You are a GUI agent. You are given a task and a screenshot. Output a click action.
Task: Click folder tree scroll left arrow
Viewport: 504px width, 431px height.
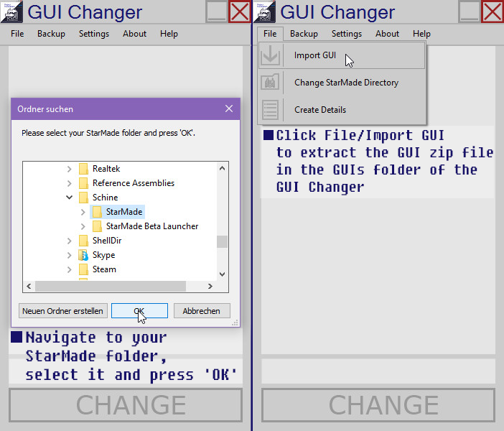[x=29, y=287]
